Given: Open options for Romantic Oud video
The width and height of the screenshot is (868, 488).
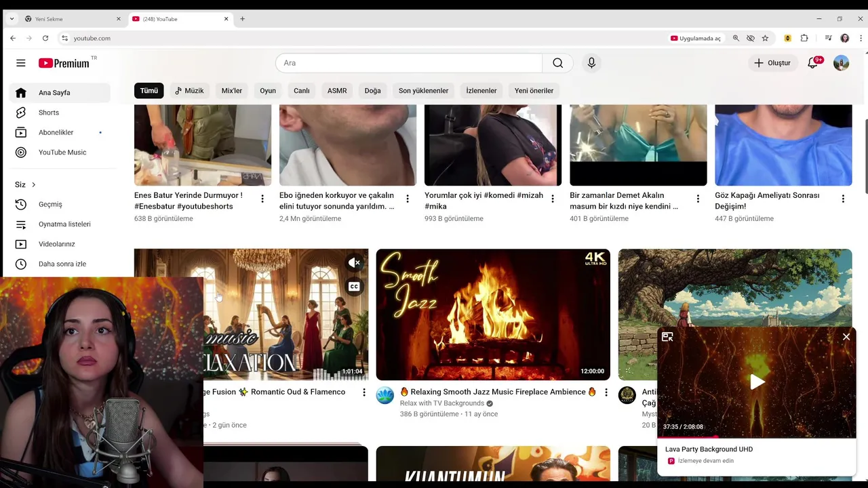Looking at the screenshot, I should pos(364,392).
